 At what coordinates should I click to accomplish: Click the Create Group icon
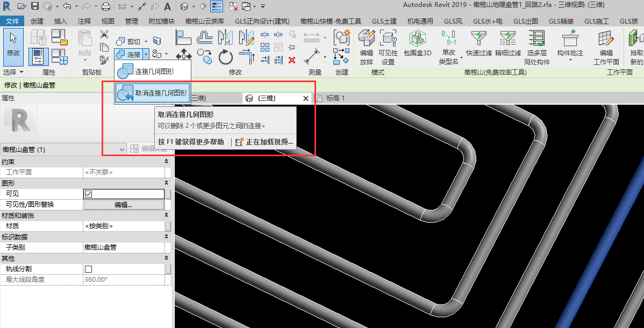tap(341, 38)
